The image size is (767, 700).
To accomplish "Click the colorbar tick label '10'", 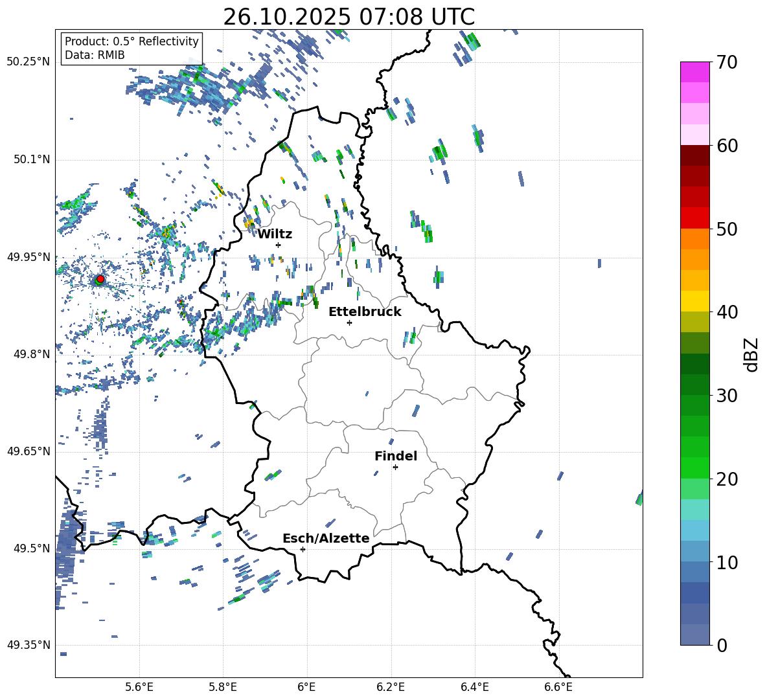I will click(x=727, y=562).
